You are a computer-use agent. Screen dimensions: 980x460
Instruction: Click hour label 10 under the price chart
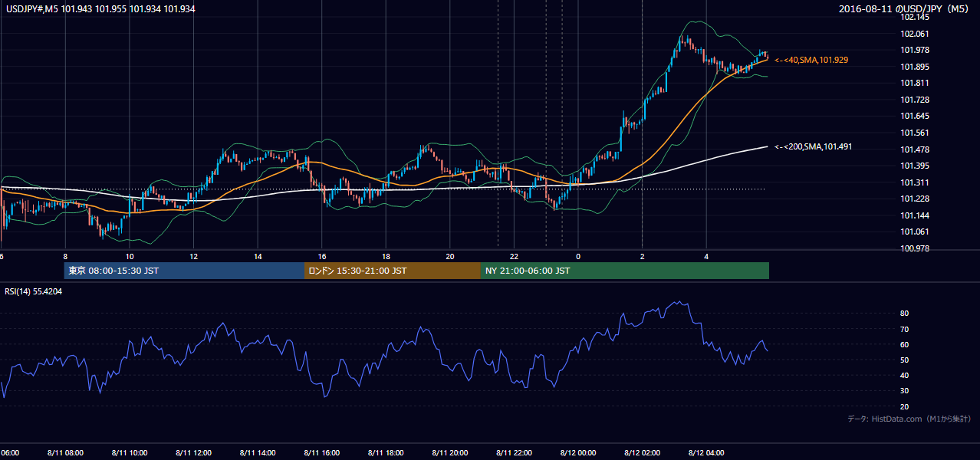point(130,257)
